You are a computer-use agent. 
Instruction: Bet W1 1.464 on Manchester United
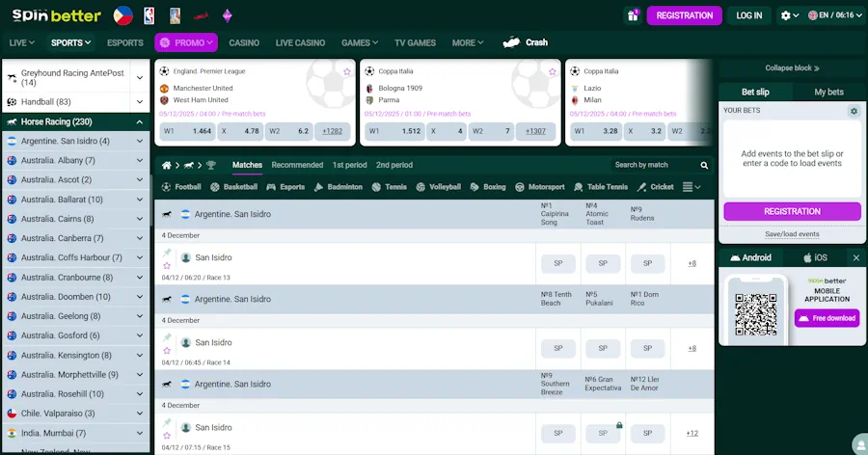pos(187,131)
